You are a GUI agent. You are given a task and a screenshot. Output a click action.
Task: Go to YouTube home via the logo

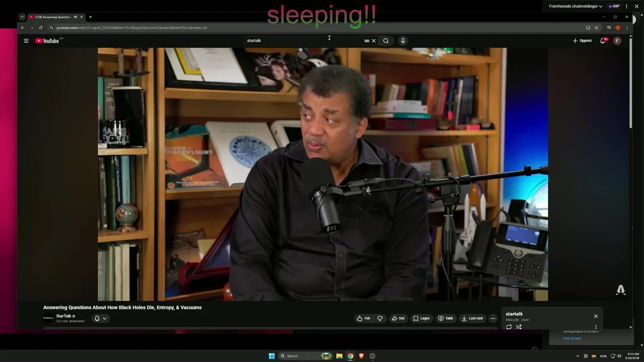pyautogui.click(x=47, y=41)
